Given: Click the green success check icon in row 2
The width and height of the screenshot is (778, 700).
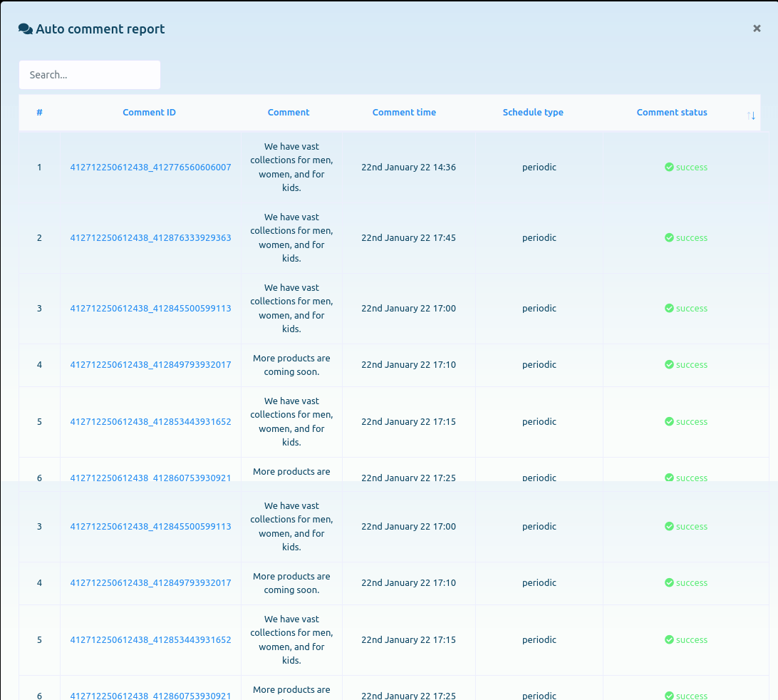Looking at the screenshot, I should 669,238.
